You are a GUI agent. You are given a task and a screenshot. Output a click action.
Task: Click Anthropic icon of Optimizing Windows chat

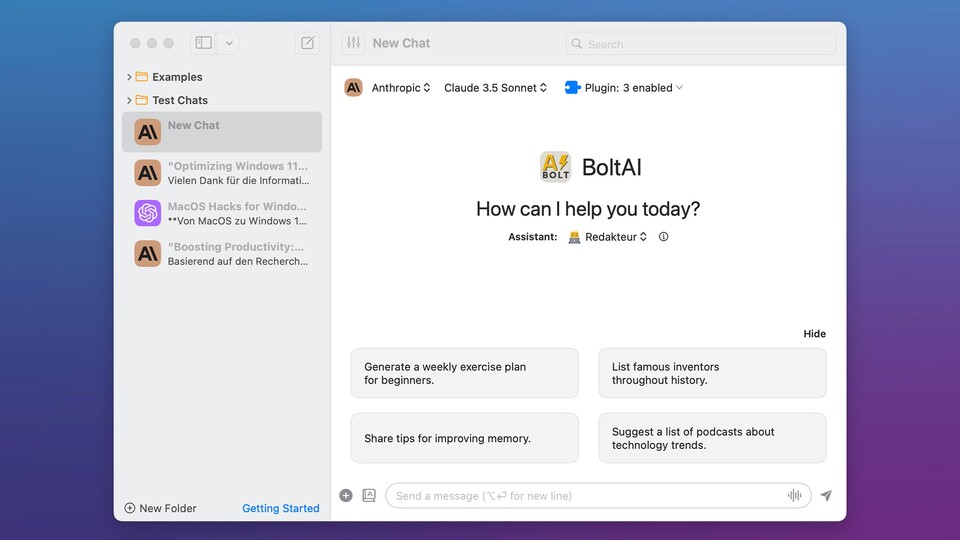tap(148, 173)
